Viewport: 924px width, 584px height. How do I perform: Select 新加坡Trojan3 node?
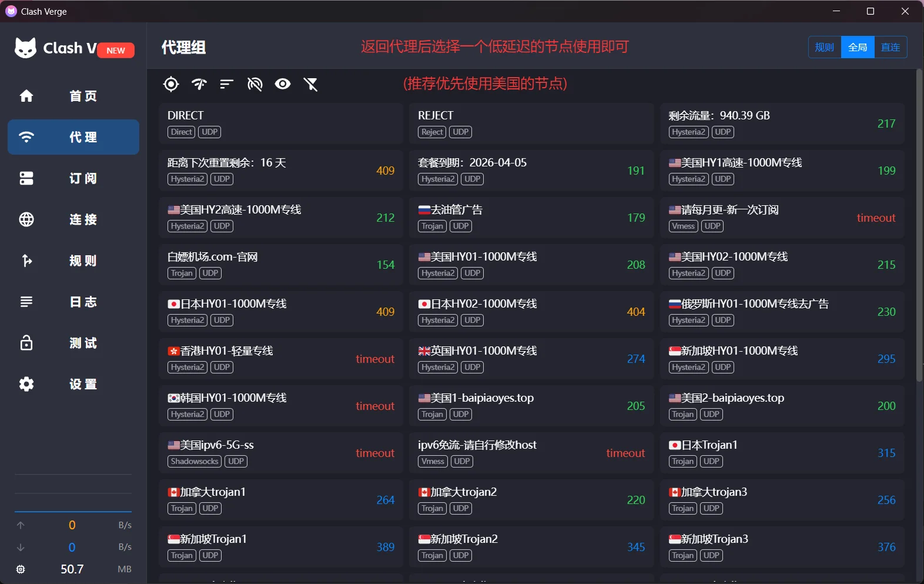[782, 547]
